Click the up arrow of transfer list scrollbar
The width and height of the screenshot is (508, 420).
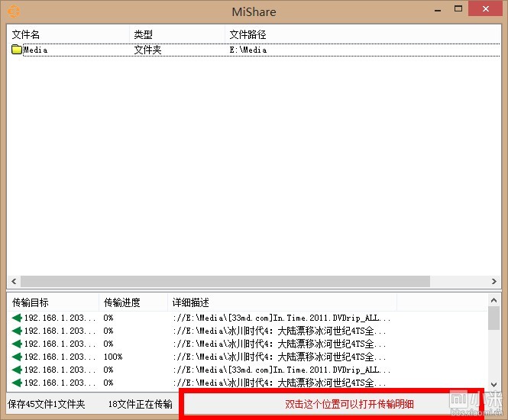(493, 300)
